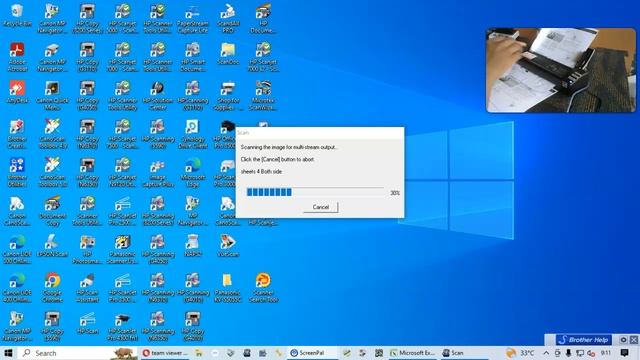Open the Recycle Bin desktop icon

17,15
